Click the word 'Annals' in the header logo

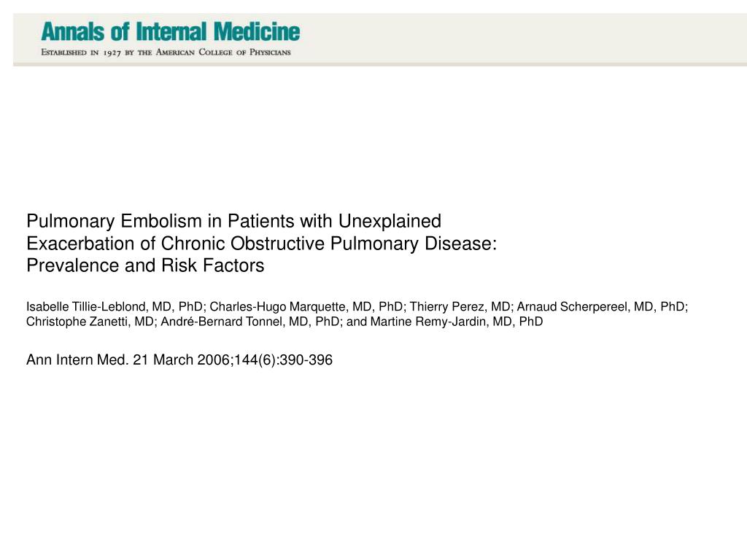(72, 32)
